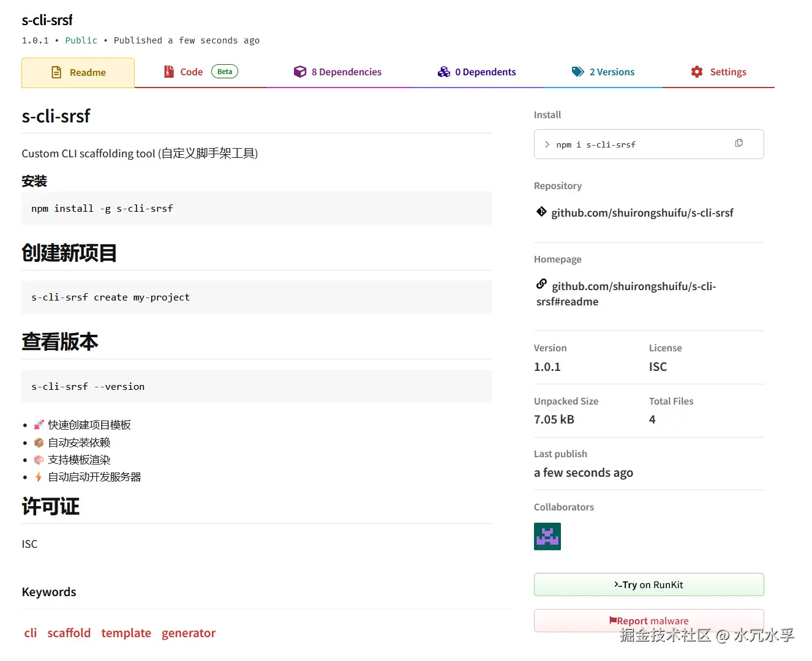This screenshot has height=661, width=812.
Task: Switch to the Code tab
Action: pos(201,72)
